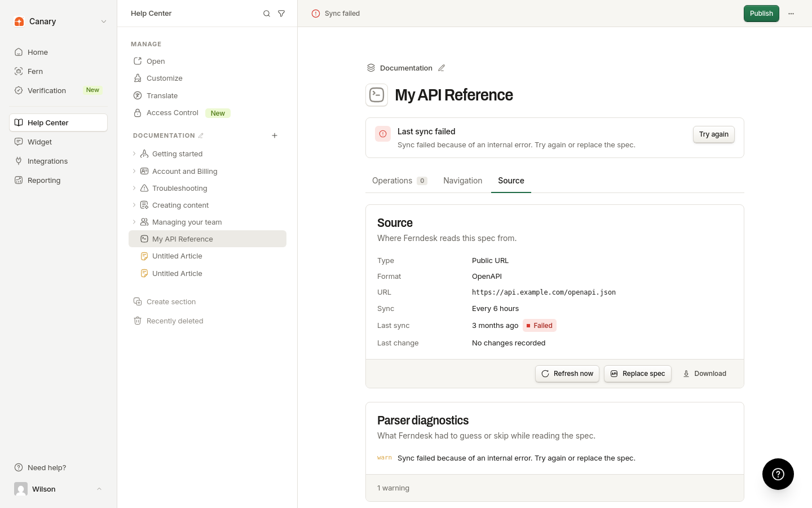Click the red alert icon in Last sync failed banner

[383, 134]
